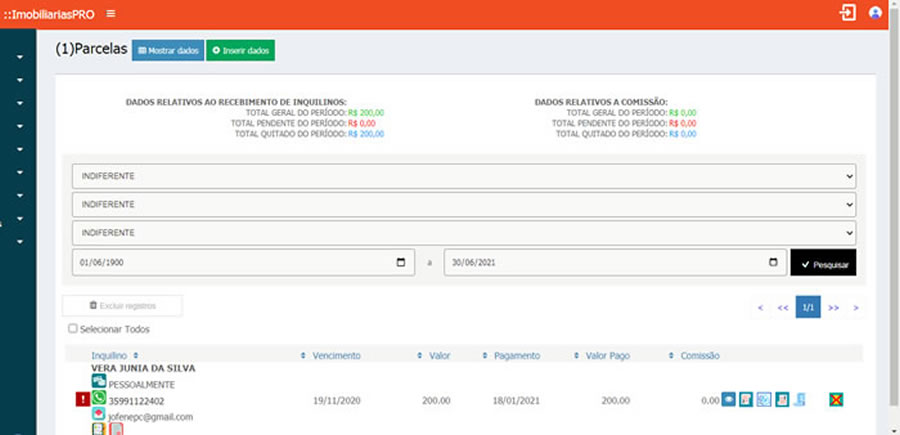Check the Selecionar Todos checkbox

coord(72,329)
